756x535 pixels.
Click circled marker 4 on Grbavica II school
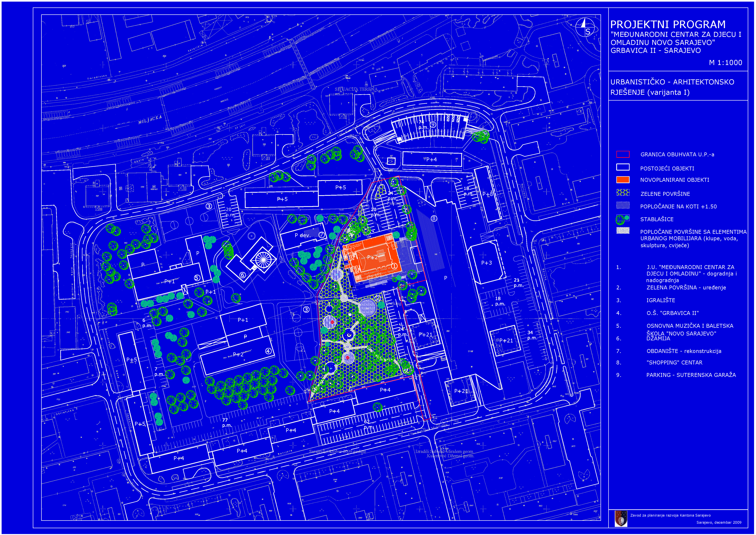268,351
